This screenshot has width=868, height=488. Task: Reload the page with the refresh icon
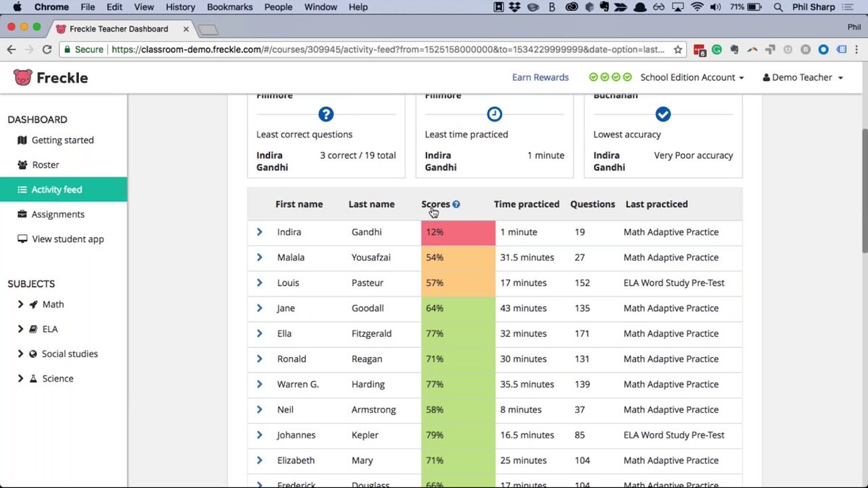(x=47, y=50)
